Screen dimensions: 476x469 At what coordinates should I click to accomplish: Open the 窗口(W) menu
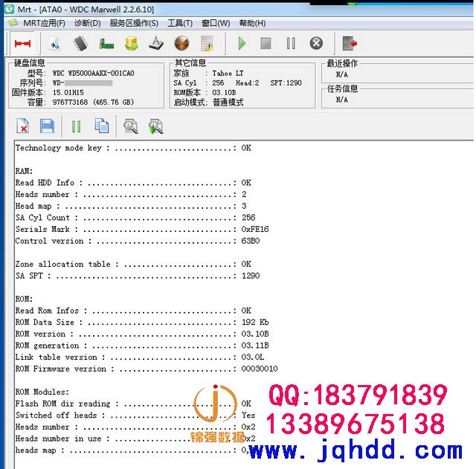pyautogui.click(x=216, y=23)
